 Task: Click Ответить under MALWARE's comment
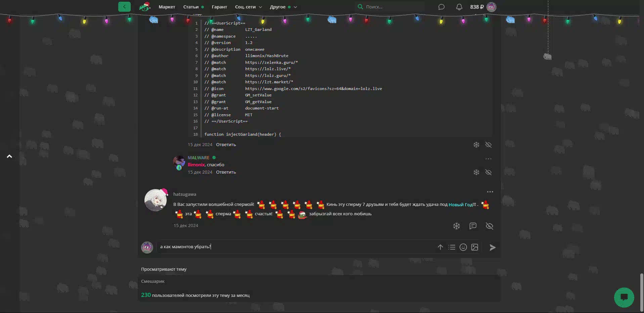(x=226, y=172)
